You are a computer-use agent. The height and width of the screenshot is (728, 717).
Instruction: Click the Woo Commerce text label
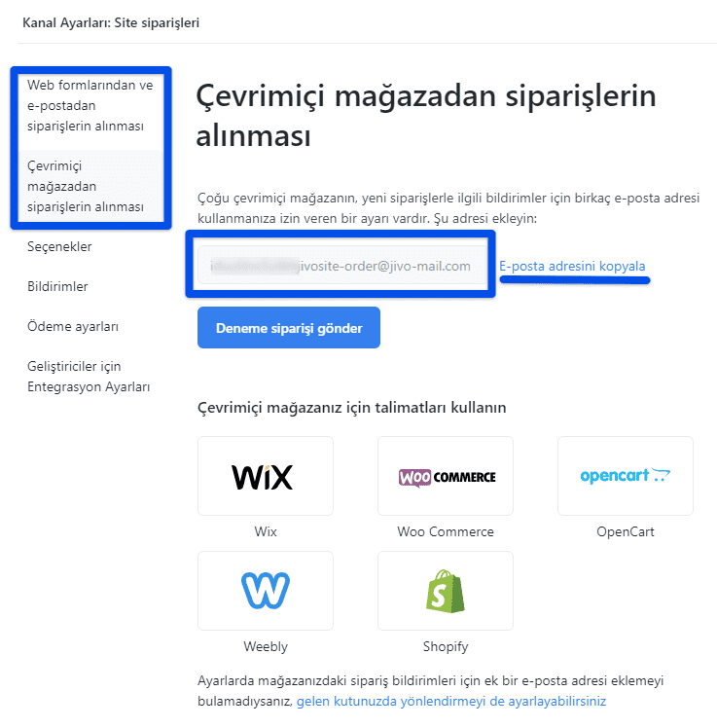tap(446, 531)
